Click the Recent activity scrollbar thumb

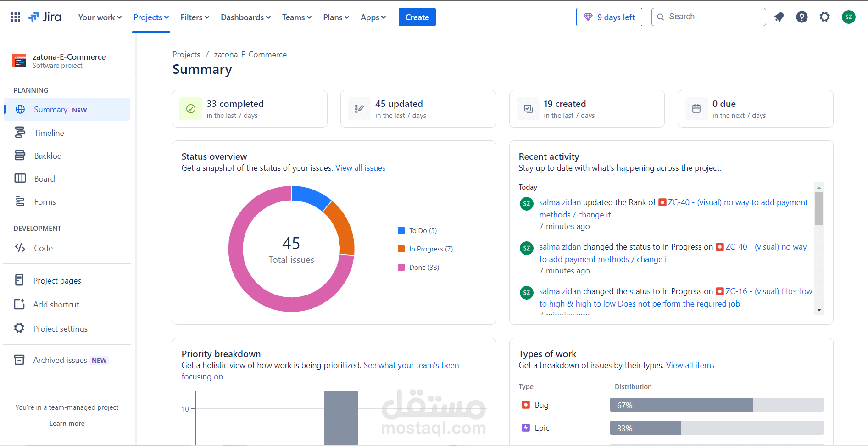(x=819, y=208)
